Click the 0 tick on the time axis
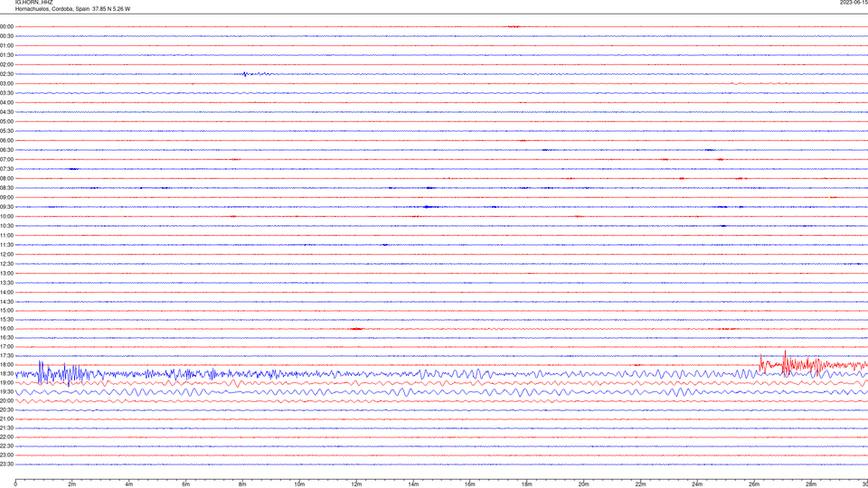868x488 pixels. 15,484
